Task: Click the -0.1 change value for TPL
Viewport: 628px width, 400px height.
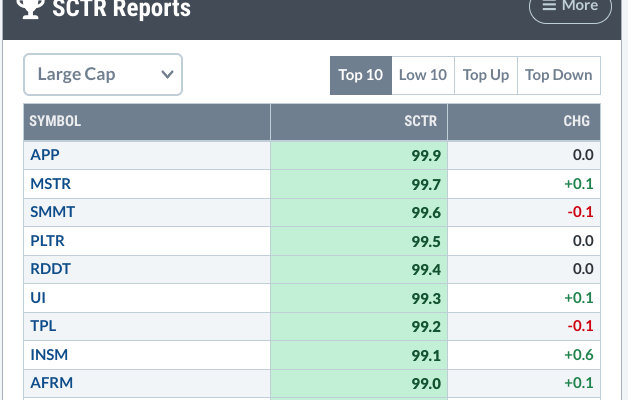Action: [580, 326]
